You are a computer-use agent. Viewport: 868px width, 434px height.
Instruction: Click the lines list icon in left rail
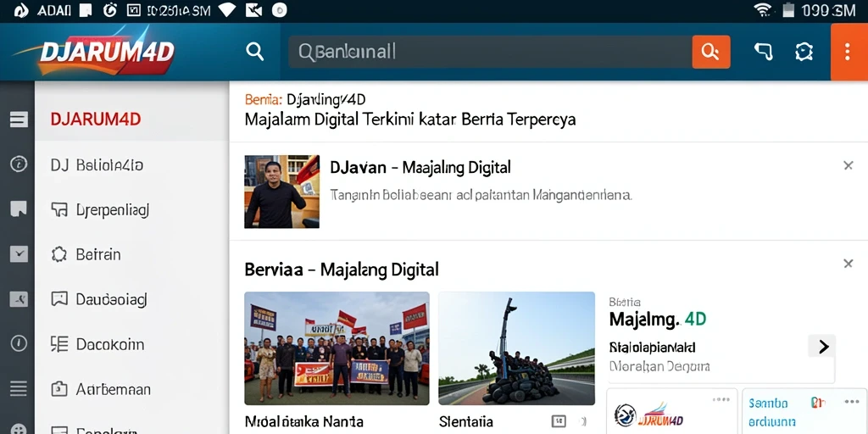click(19, 388)
